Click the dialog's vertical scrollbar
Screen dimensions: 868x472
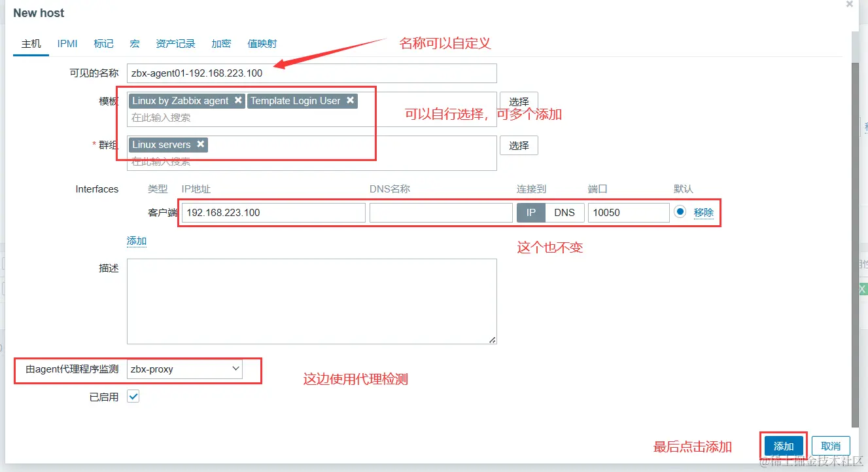pos(855,244)
